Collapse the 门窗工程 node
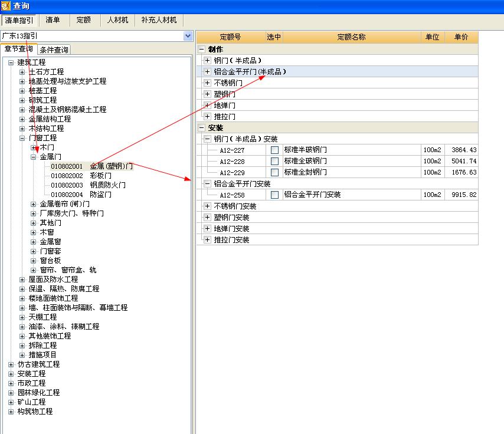Image resolution: width=504 pixels, height=434 pixels. click(22, 138)
